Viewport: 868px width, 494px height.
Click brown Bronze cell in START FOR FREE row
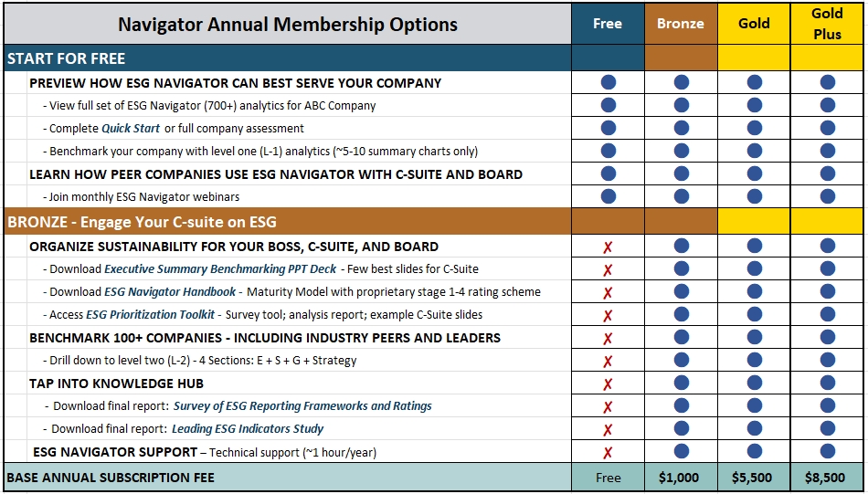[x=681, y=58]
